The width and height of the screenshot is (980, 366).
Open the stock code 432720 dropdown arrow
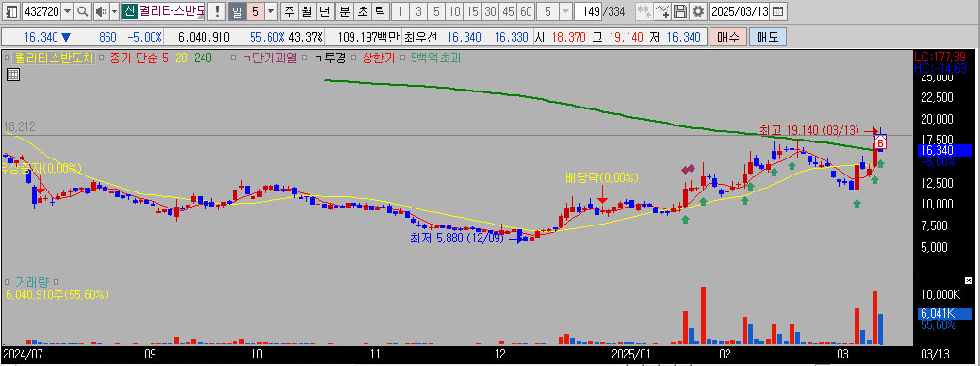tap(68, 10)
